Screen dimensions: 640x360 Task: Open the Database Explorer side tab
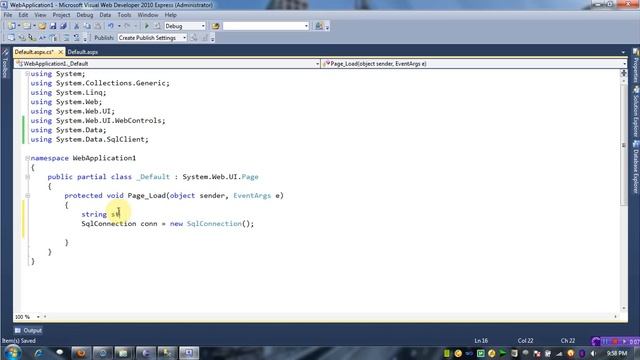coord(636,167)
